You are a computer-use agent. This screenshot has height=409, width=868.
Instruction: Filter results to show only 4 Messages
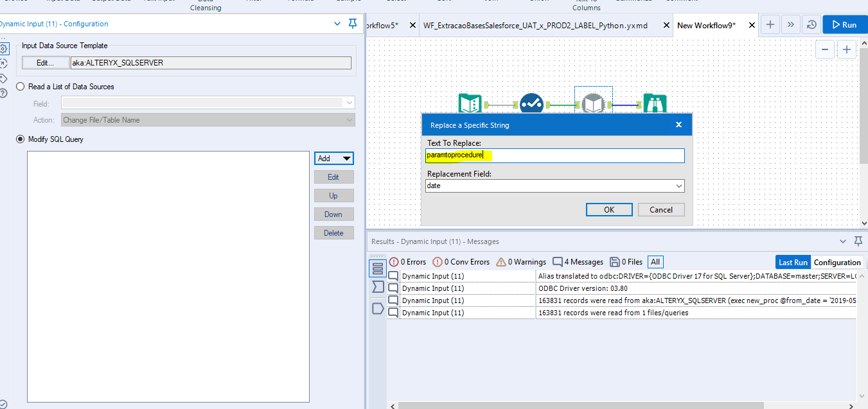(x=578, y=262)
